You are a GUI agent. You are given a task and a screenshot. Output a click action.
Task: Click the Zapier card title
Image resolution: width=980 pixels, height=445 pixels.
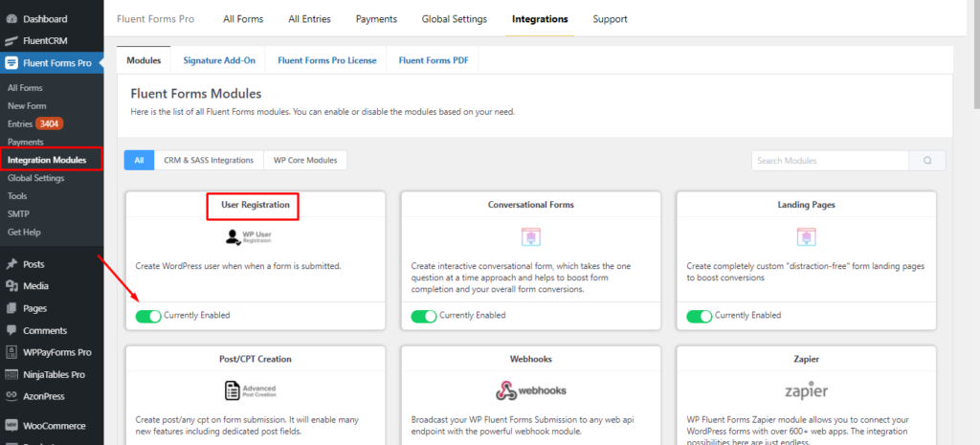806,360
